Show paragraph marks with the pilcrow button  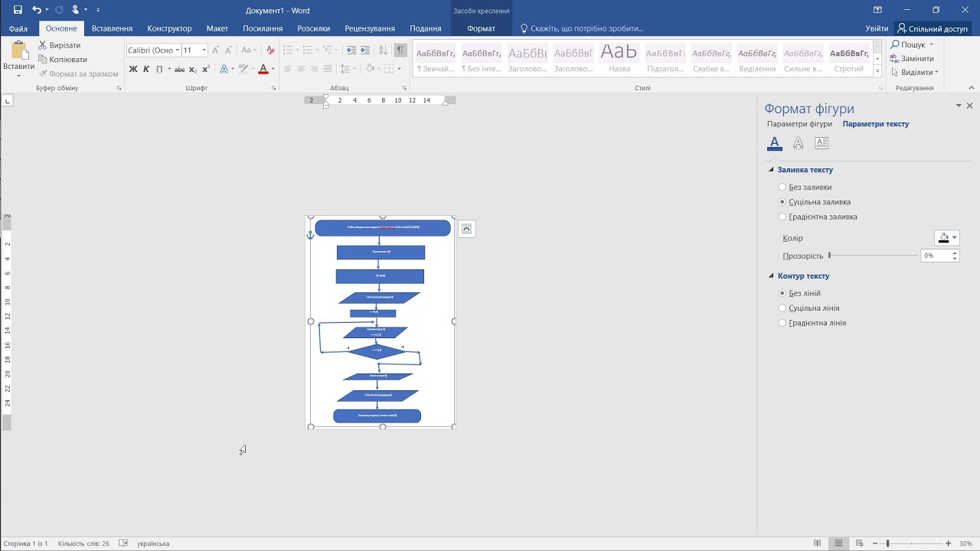(x=400, y=50)
